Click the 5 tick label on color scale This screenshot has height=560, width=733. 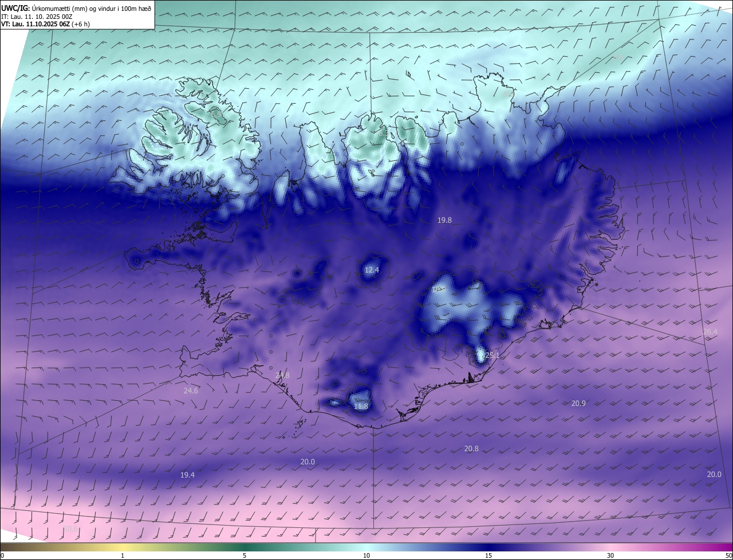coord(245,555)
